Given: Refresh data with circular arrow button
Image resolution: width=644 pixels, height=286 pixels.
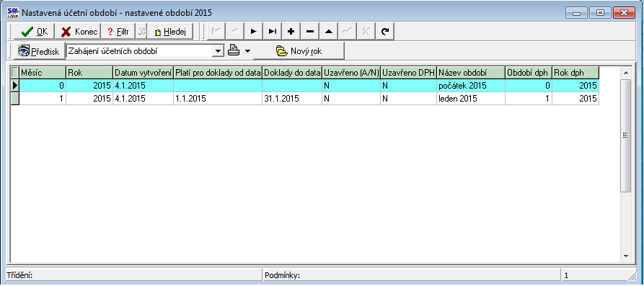Looking at the screenshot, I should point(385,31).
